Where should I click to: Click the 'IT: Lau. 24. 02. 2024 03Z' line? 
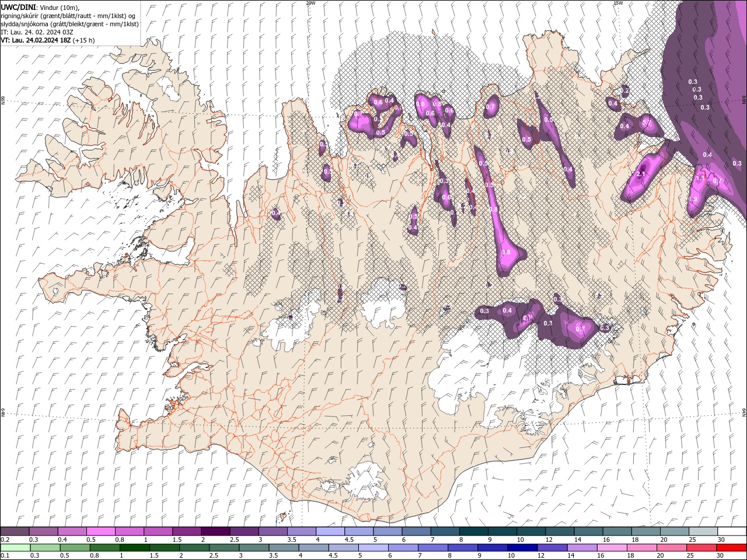pyautogui.click(x=36, y=32)
